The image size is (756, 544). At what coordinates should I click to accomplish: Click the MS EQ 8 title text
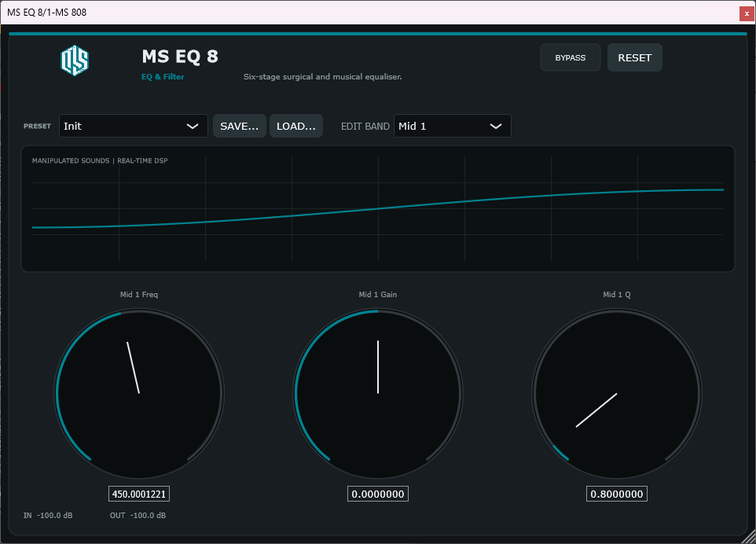(x=180, y=57)
